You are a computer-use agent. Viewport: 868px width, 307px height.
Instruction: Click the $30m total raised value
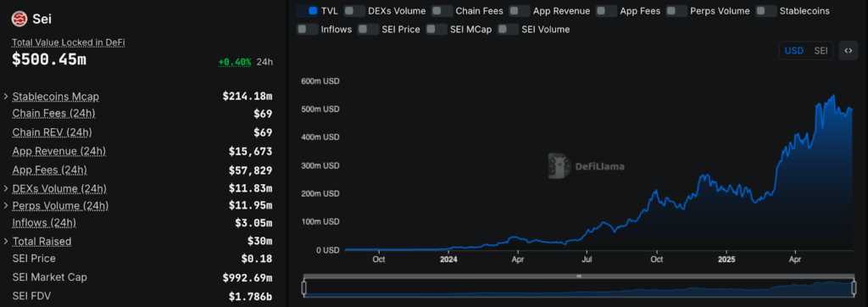(x=259, y=241)
